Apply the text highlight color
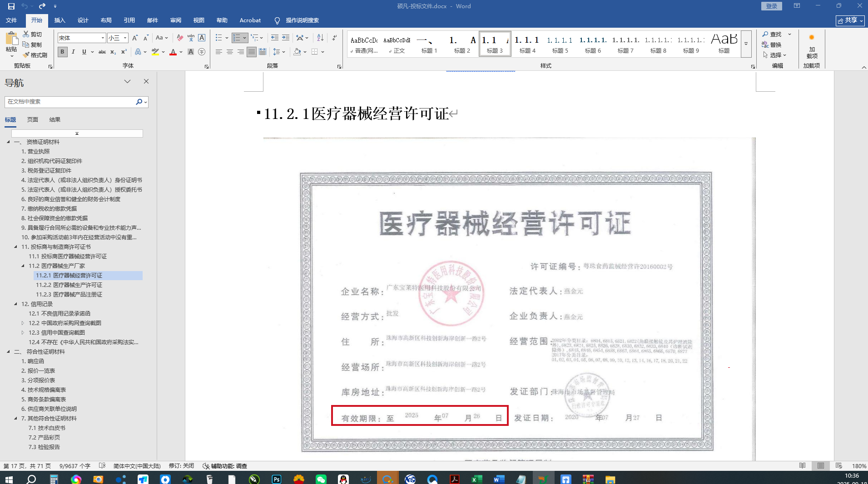 (155, 52)
